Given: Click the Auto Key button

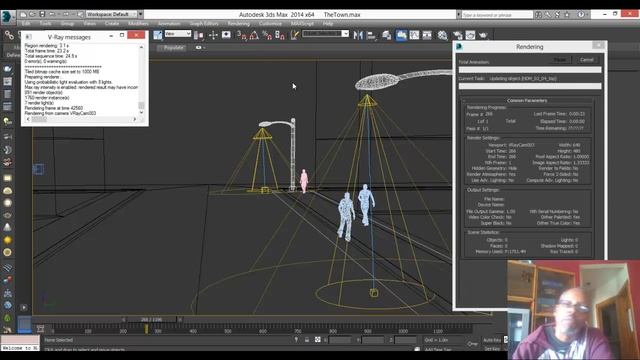Looking at the screenshot, I should pos(492,340).
